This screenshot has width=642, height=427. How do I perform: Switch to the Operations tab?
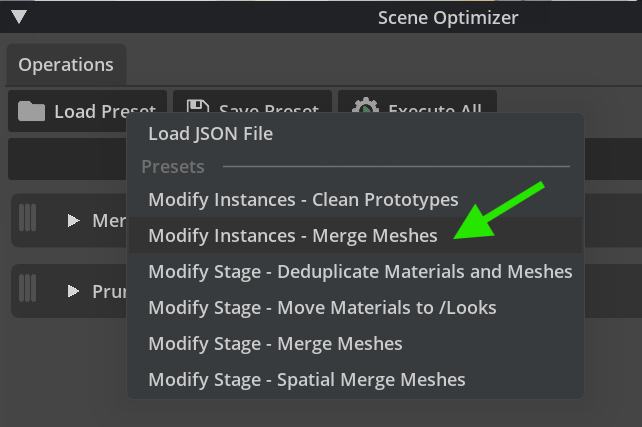pyautogui.click(x=66, y=65)
